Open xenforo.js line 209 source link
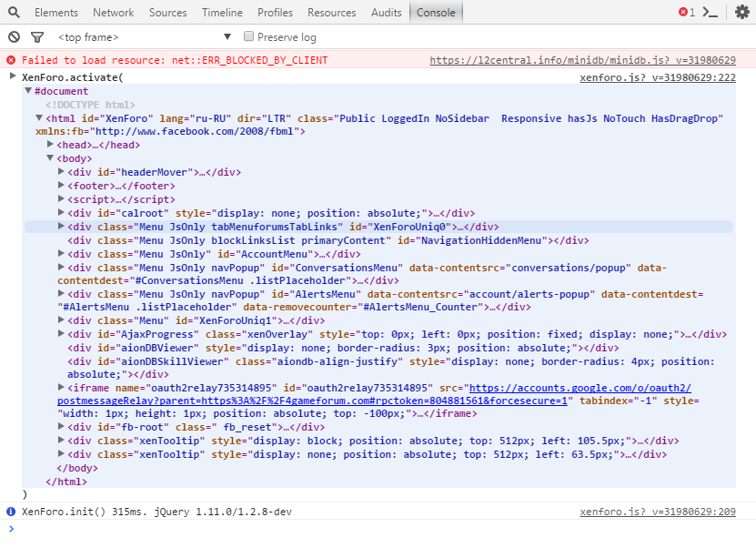The height and width of the screenshot is (548, 756). click(658, 512)
